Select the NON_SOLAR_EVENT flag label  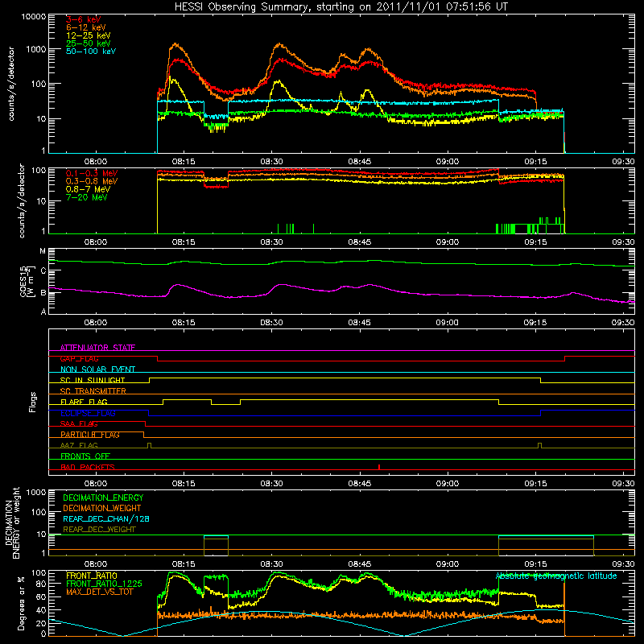tap(97, 369)
